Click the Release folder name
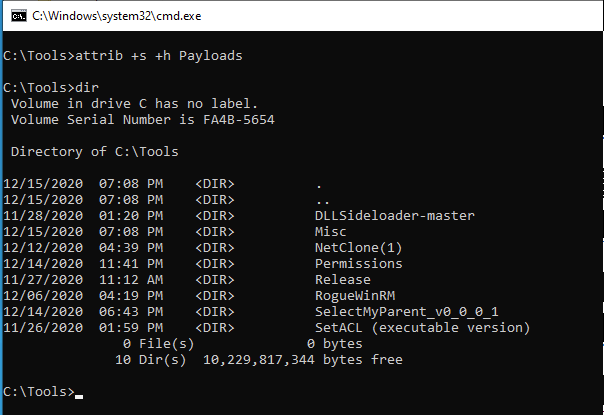604x416 pixels. pos(342,279)
